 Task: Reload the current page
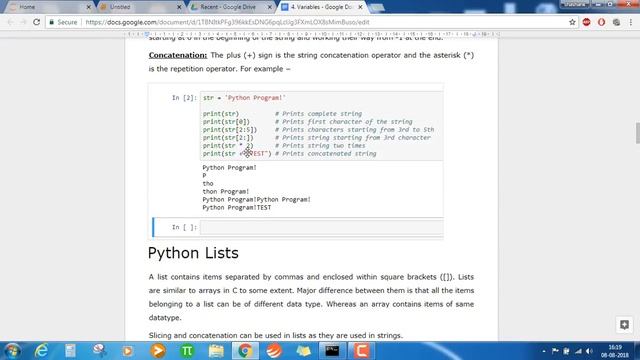click(36, 22)
